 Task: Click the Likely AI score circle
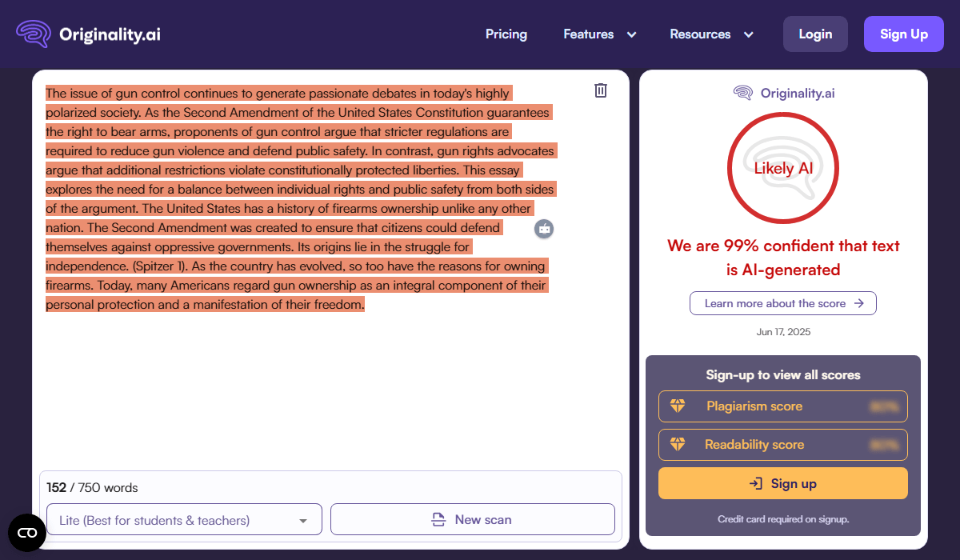(x=783, y=168)
